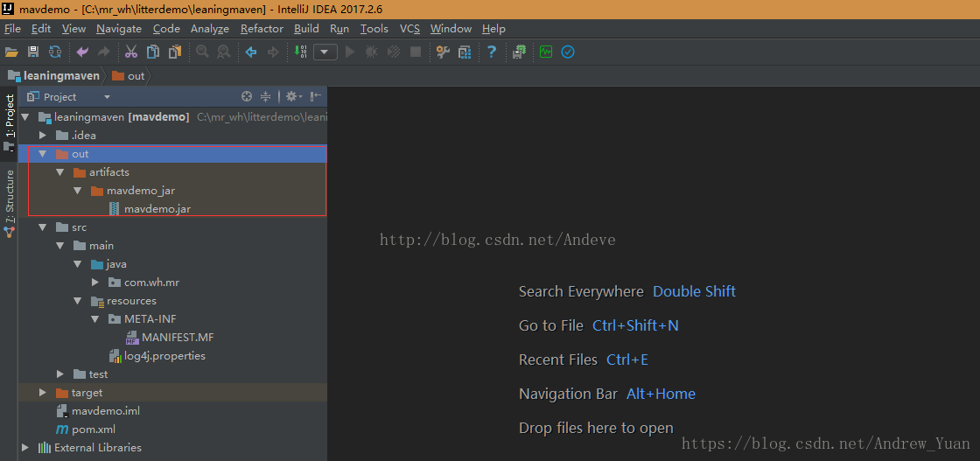Click the Help question mark icon

pos(492,52)
